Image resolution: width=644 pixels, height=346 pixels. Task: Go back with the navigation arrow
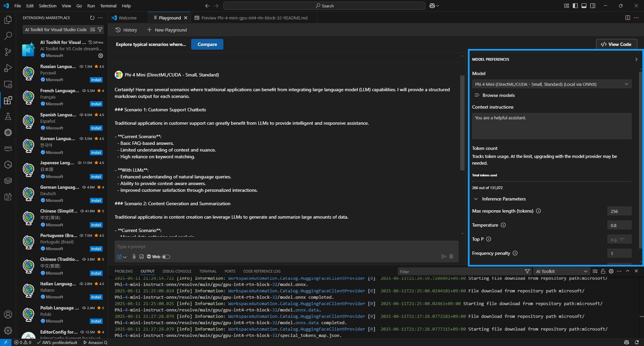(207, 6)
